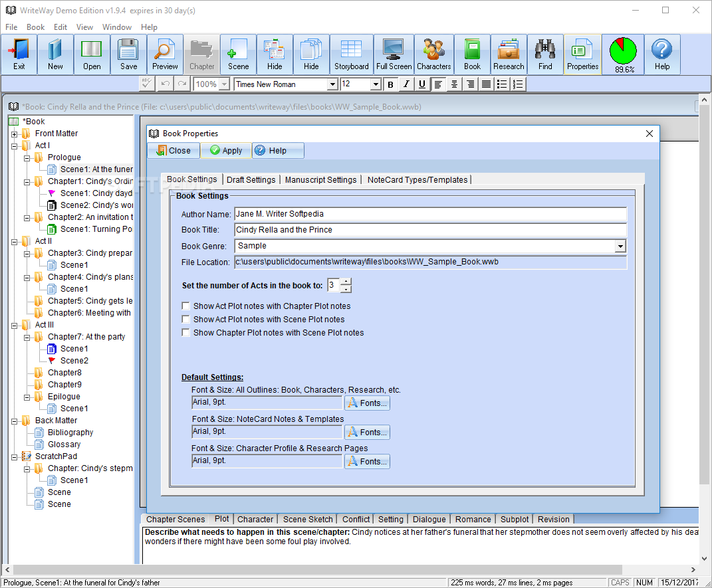Viewport: 712px width, 588px height.
Task: Insert bulleted list icon
Action: (502, 84)
